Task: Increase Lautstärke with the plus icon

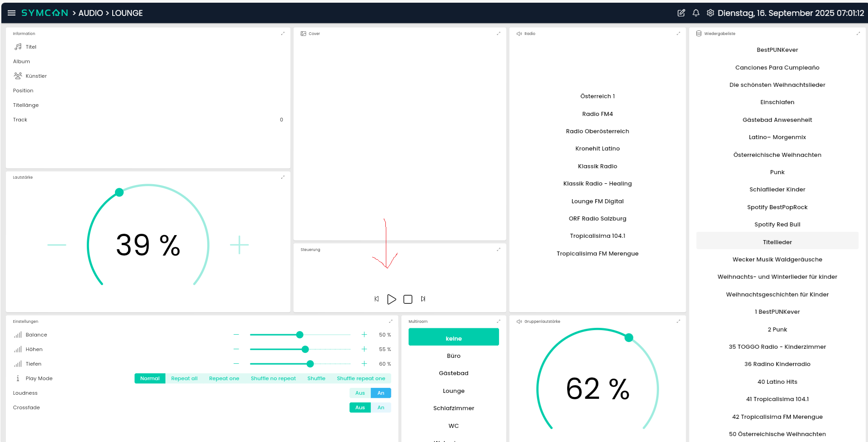Action: point(239,245)
